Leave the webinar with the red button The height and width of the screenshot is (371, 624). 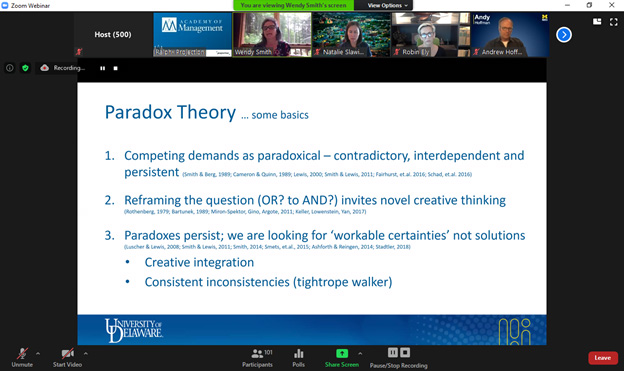click(603, 358)
